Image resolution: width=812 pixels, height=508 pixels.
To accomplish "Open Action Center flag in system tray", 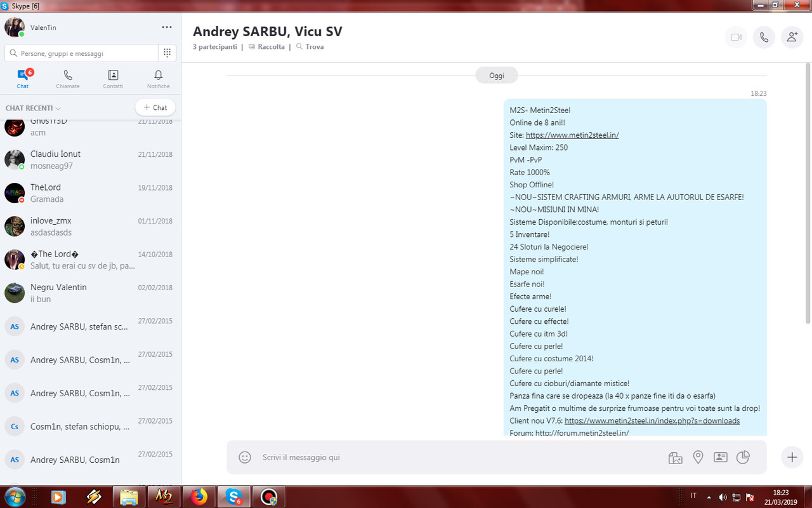I will tap(750, 497).
